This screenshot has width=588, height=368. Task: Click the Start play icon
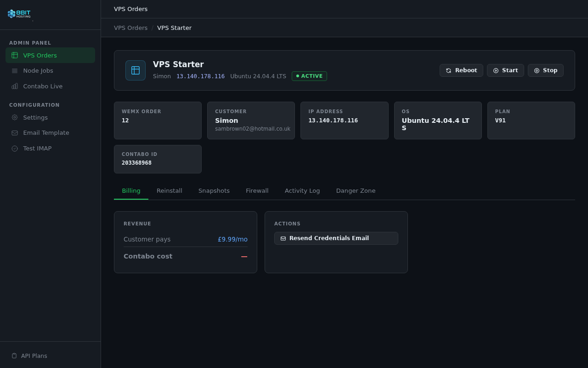496,70
